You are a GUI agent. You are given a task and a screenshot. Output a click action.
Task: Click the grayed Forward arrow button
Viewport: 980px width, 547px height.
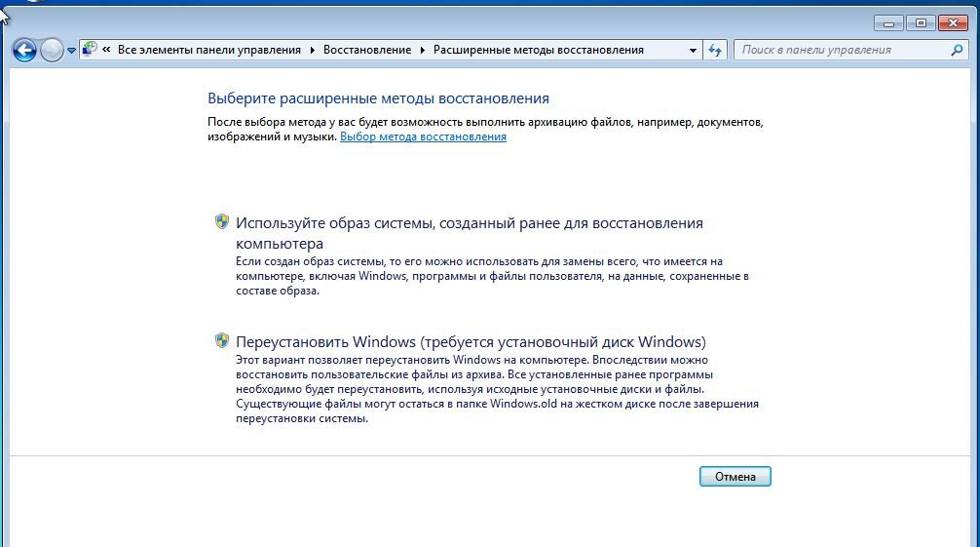pyautogui.click(x=52, y=50)
